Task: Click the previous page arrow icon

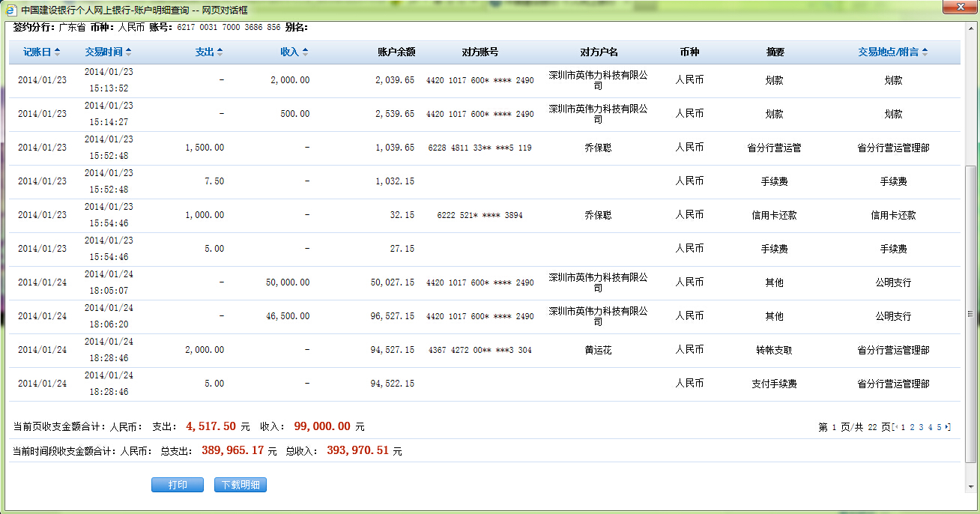Action: point(896,427)
